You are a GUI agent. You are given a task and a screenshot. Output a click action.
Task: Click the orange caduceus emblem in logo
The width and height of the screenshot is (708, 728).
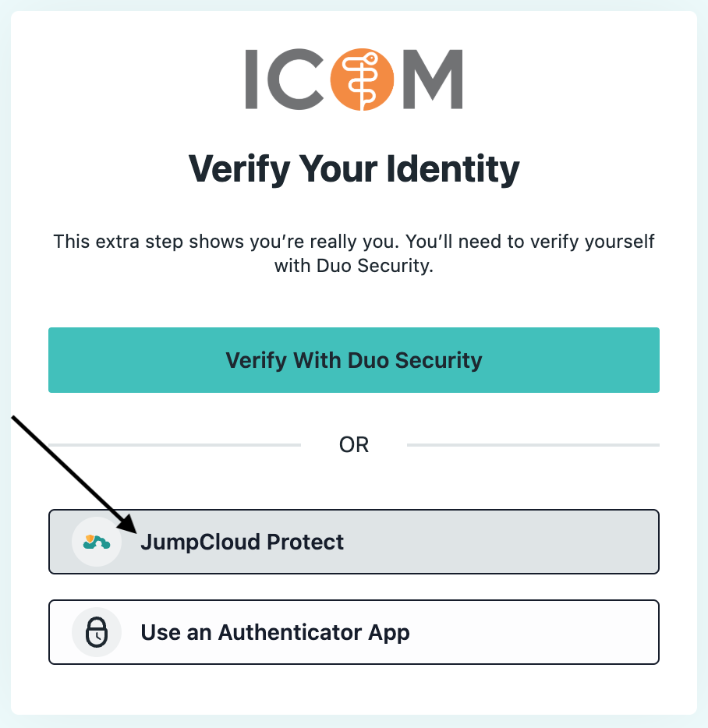click(362, 80)
